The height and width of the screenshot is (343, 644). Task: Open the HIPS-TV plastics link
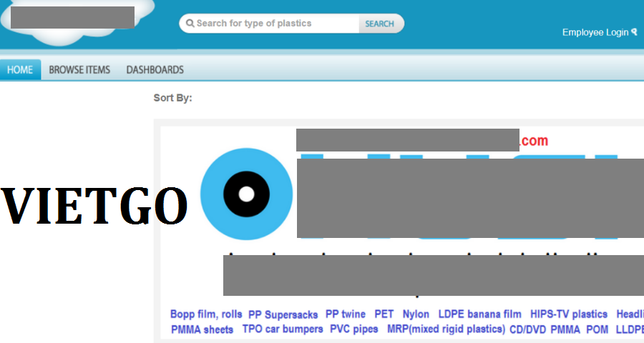pyautogui.click(x=568, y=314)
